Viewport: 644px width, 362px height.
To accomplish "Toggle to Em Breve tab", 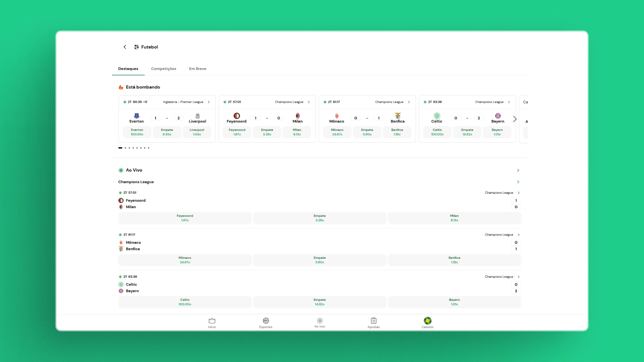I will click(198, 68).
